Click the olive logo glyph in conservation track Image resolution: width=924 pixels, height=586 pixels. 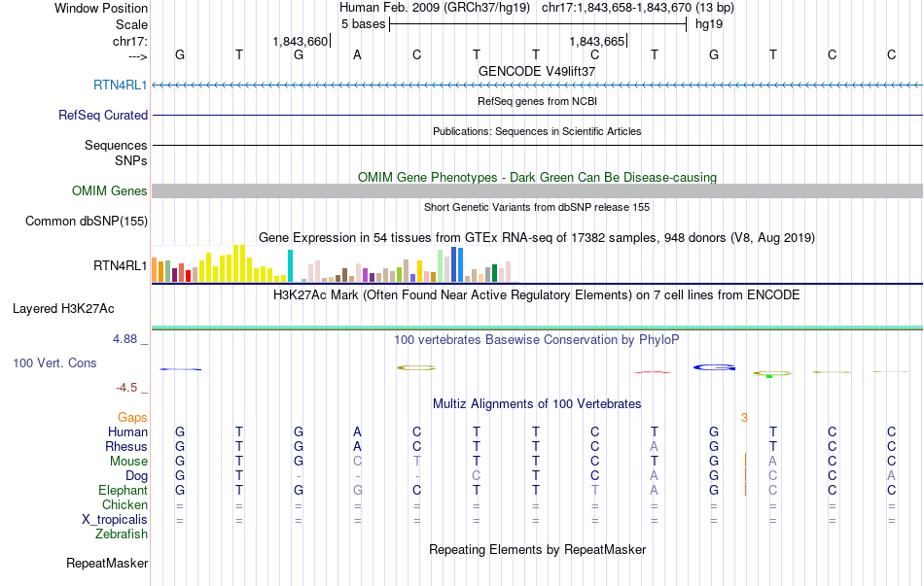point(416,367)
